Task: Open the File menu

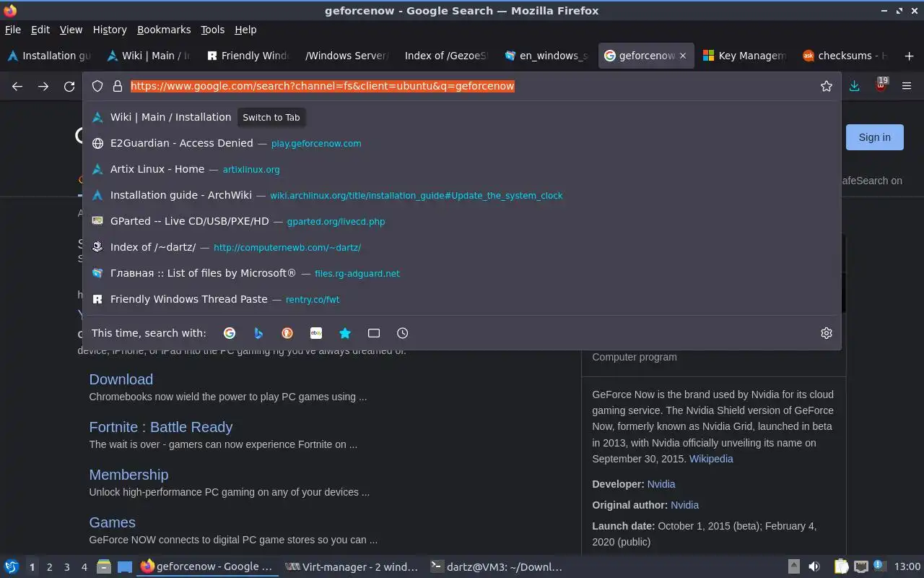Action: pyautogui.click(x=13, y=30)
